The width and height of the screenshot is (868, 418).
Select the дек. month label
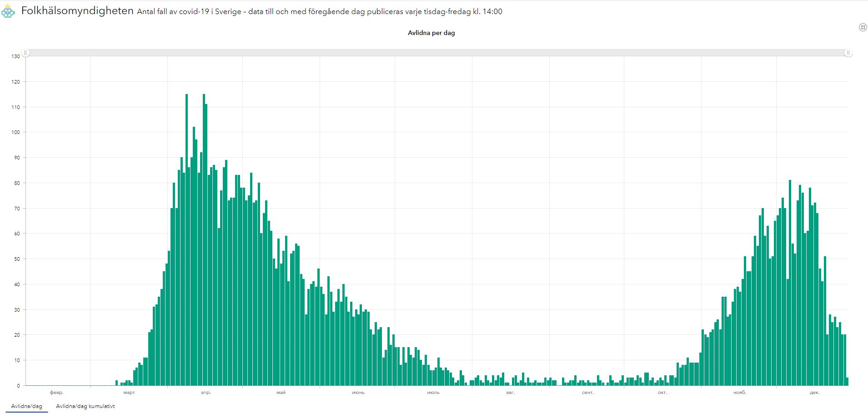(814, 393)
